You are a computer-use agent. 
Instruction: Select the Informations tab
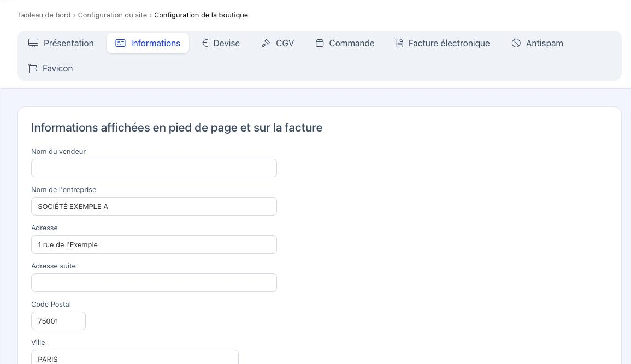[148, 44]
